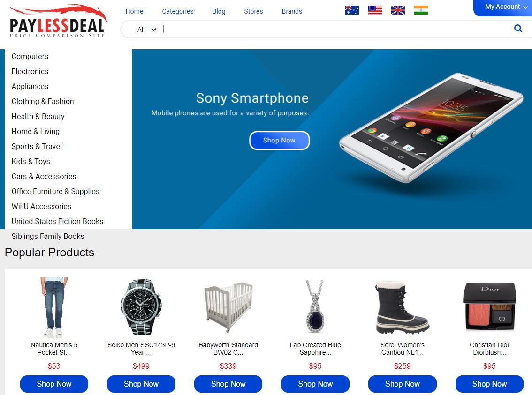Click into the search text field
The height and width of the screenshot is (395, 532).
click(336, 29)
